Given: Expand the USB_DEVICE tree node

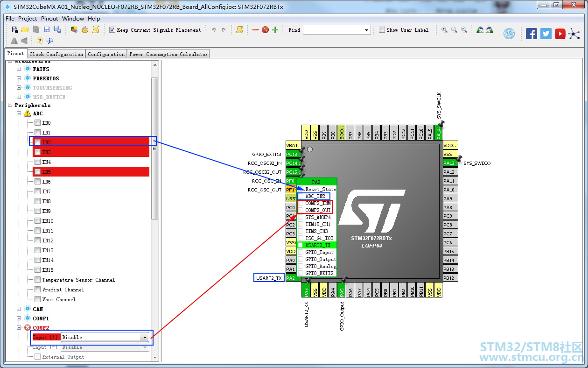Looking at the screenshot, I should [19, 97].
